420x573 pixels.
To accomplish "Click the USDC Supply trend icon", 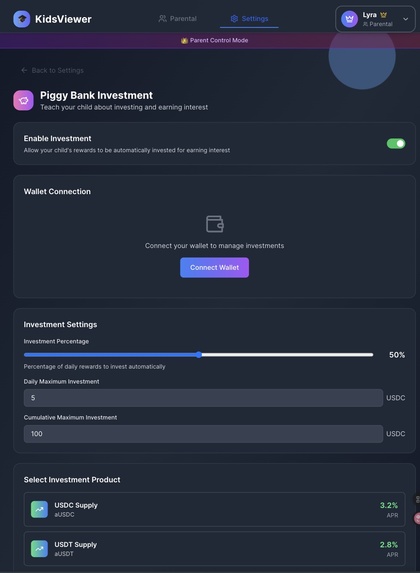I will (39, 509).
